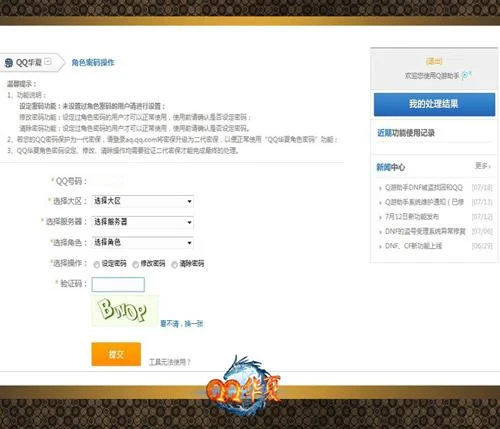Click 更多 link in 新闻中心

coord(483,166)
